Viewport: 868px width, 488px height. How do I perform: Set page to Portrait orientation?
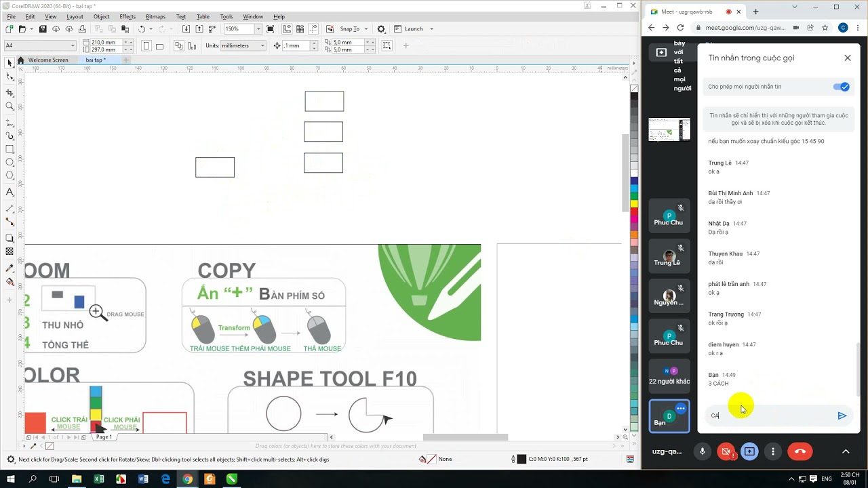click(146, 46)
